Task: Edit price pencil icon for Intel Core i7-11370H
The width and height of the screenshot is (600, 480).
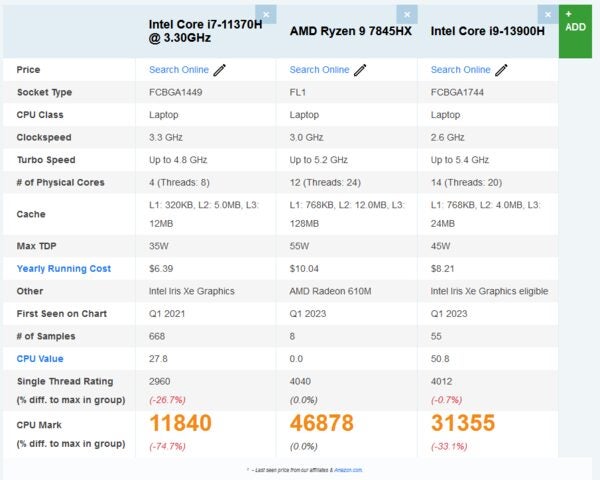Action: 219,70
